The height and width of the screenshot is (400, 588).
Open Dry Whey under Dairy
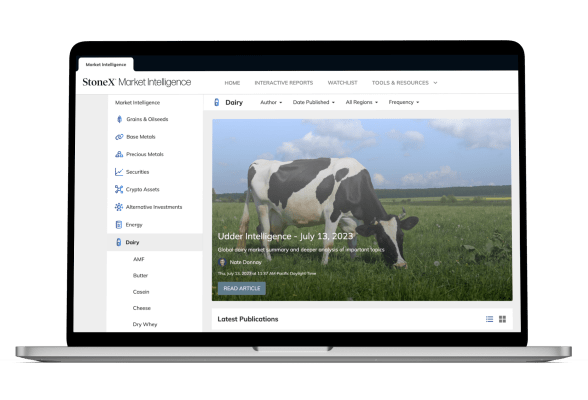click(145, 324)
